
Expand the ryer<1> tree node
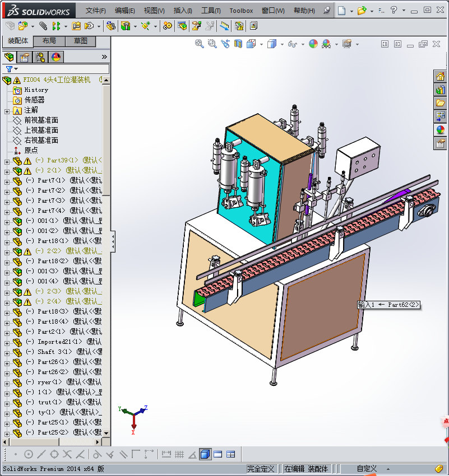click(7, 384)
